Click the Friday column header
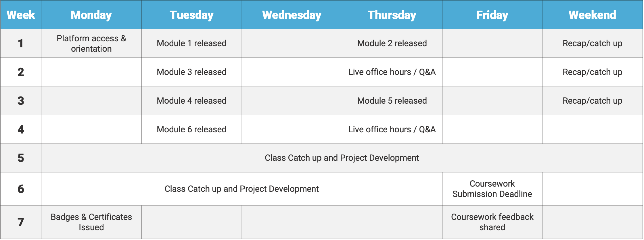This screenshot has width=644, height=240. 492,15
